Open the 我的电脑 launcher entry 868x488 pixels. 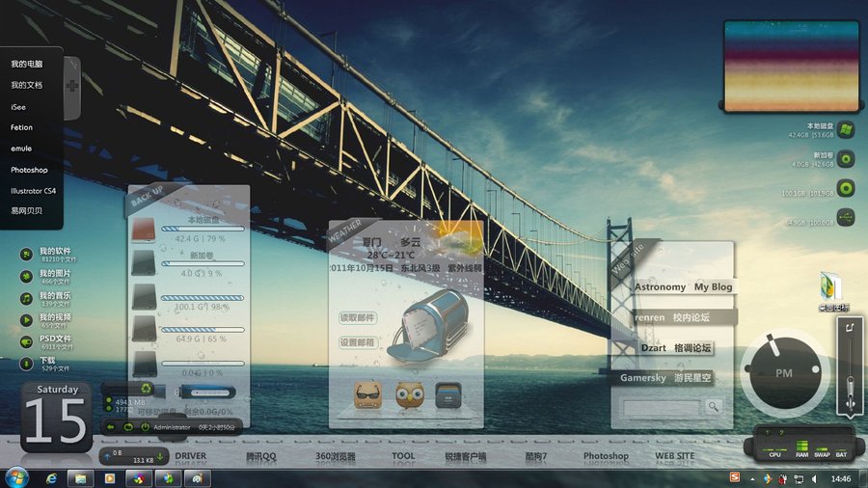27,65
